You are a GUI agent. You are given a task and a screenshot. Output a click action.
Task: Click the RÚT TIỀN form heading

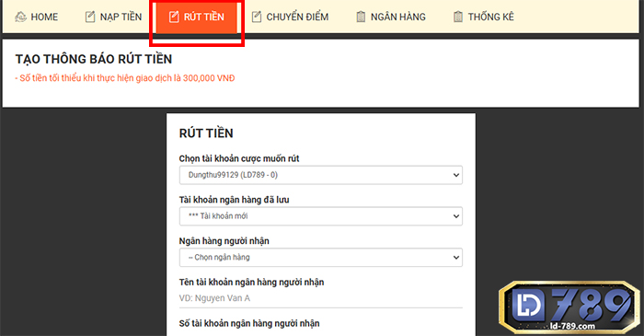206,133
